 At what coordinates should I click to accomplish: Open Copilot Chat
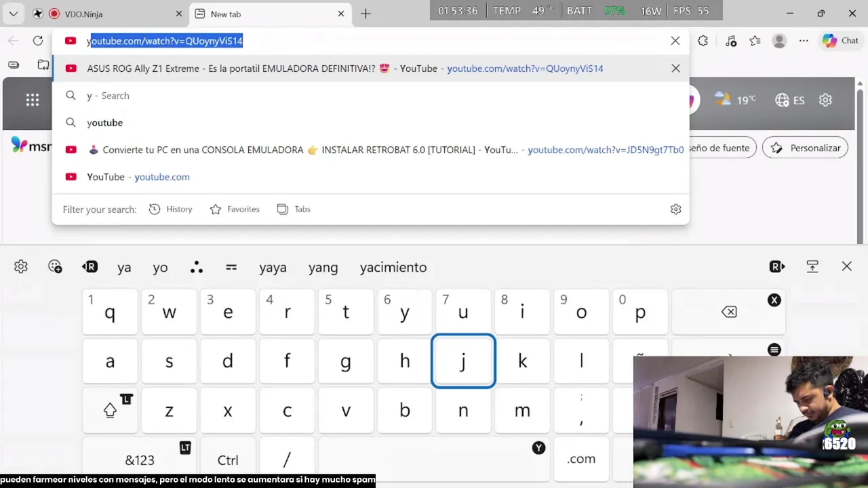click(841, 41)
